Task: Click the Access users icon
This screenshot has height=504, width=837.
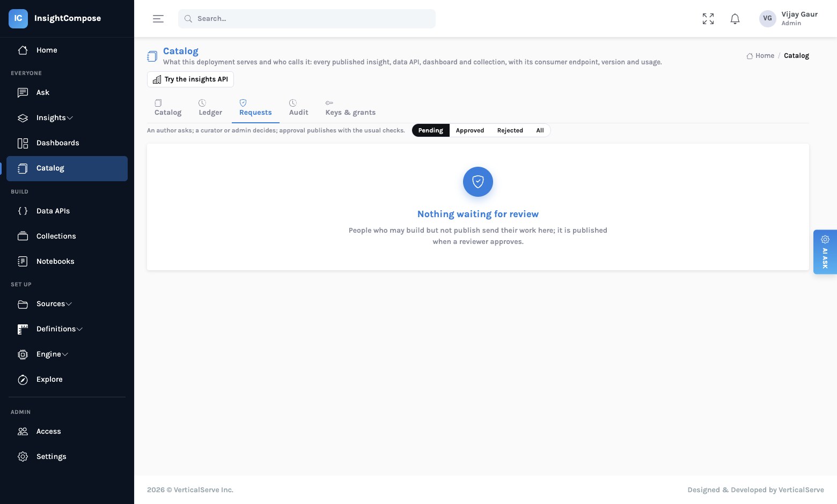Action: (x=23, y=432)
